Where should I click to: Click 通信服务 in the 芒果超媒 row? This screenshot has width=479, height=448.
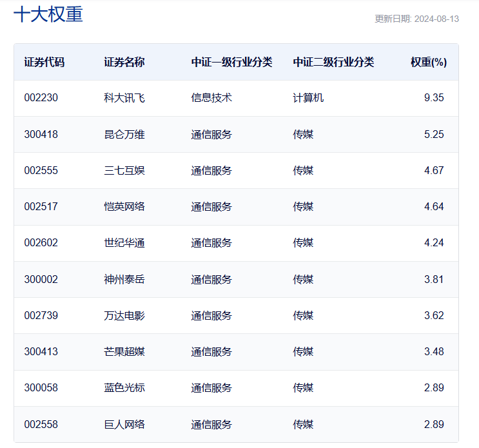tap(211, 351)
